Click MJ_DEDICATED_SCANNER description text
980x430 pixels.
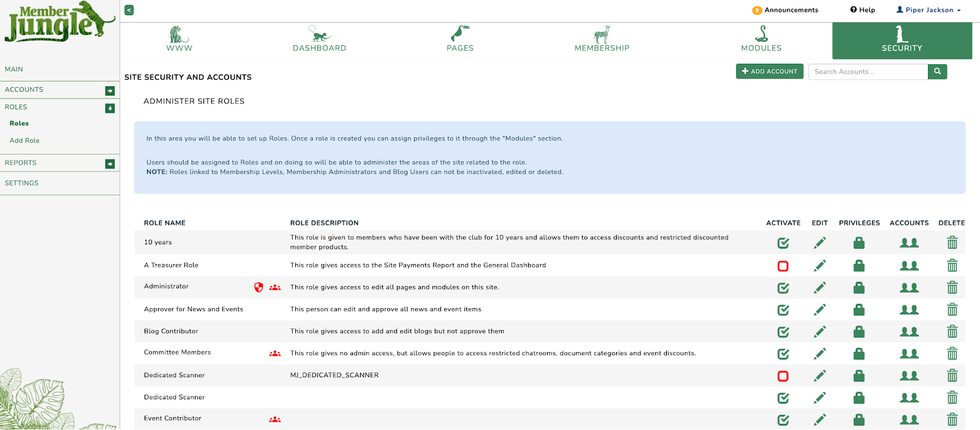334,375
